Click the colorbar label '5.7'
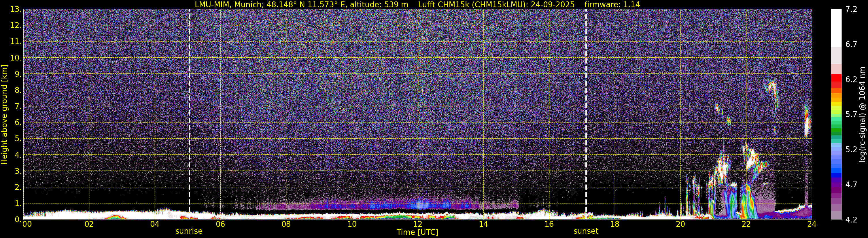The image size is (868, 238). (852, 114)
